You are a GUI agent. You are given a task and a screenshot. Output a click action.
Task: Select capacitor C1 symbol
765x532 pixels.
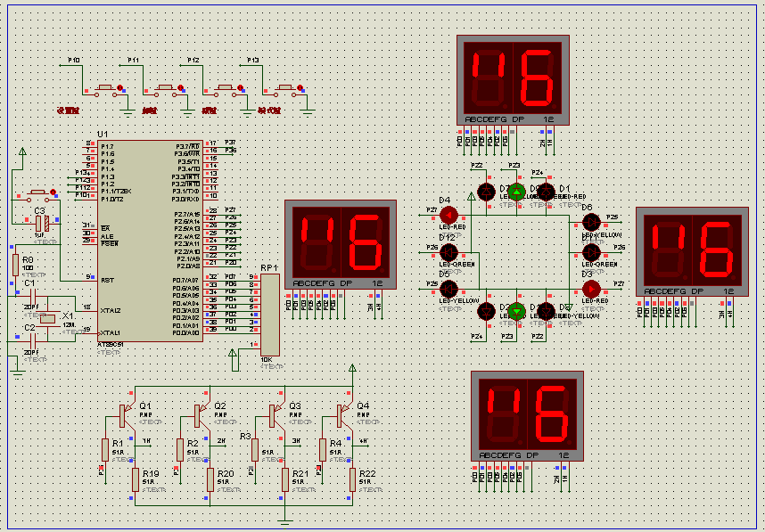tap(33, 297)
